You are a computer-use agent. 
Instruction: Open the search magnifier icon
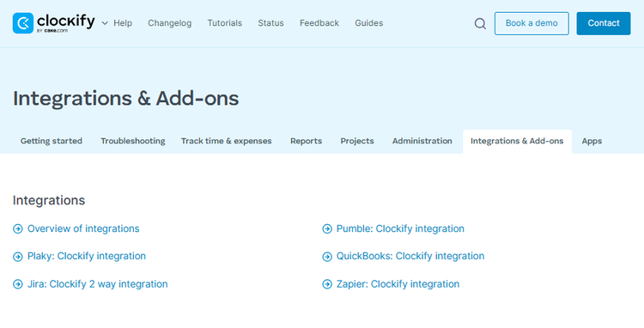(x=480, y=23)
